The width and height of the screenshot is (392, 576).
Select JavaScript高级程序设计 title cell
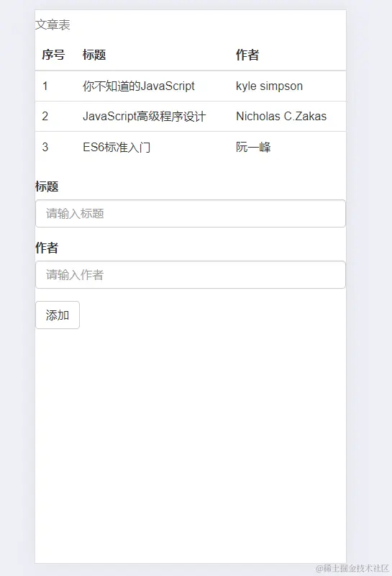145,117
